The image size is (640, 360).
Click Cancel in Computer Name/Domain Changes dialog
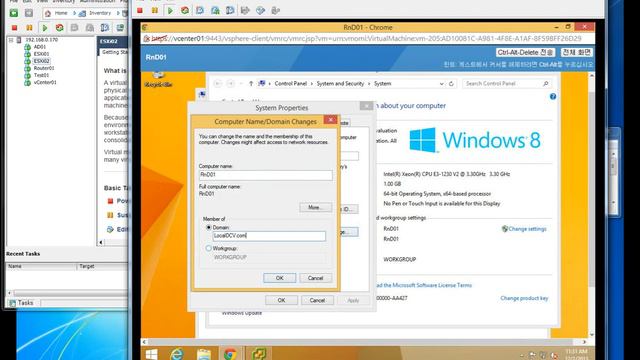315,278
